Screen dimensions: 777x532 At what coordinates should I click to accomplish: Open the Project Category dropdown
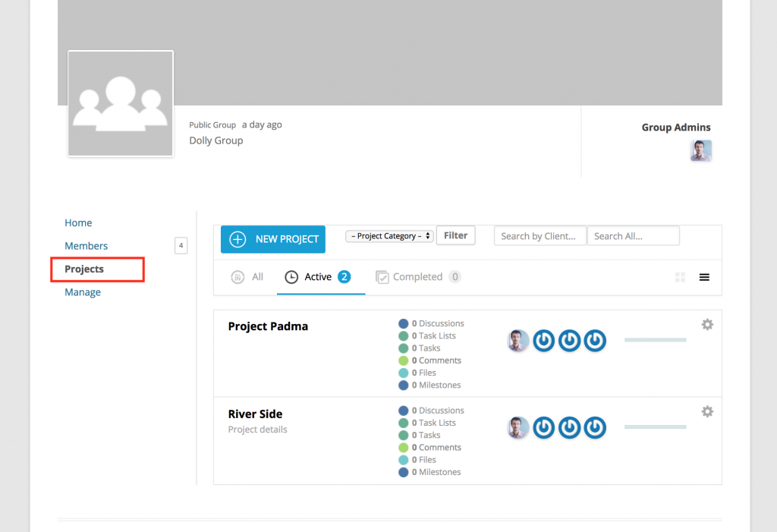click(x=388, y=235)
